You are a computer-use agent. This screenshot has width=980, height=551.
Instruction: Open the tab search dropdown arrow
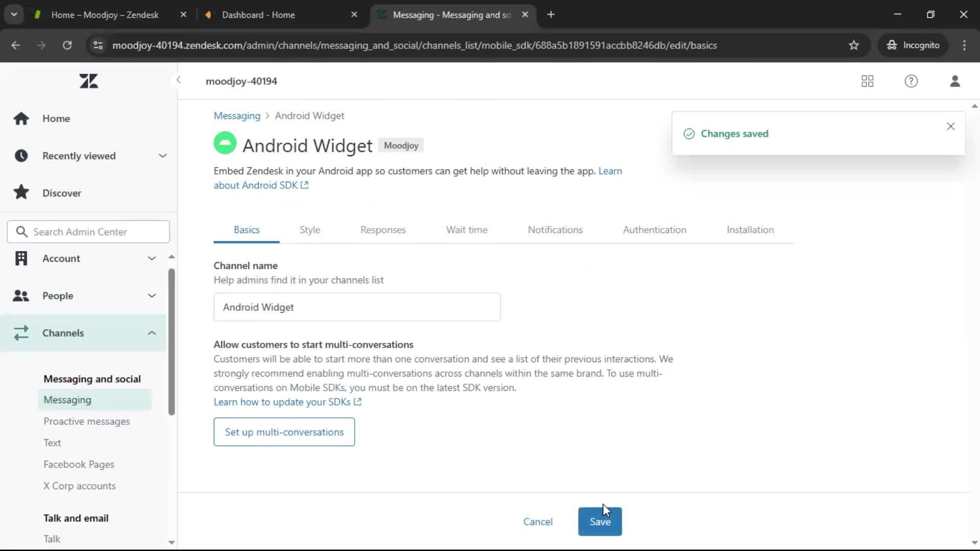[14, 15]
